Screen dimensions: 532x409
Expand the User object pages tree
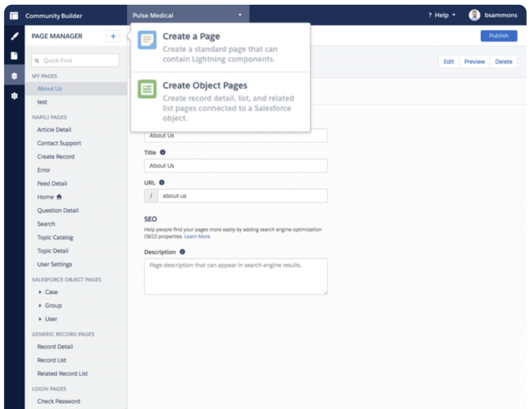click(41, 319)
